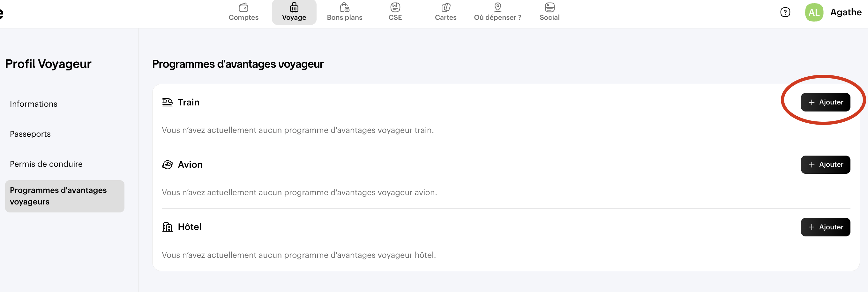The image size is (868, 292).
Task: Click the green AL avatar
Action: tap(814, 12)
